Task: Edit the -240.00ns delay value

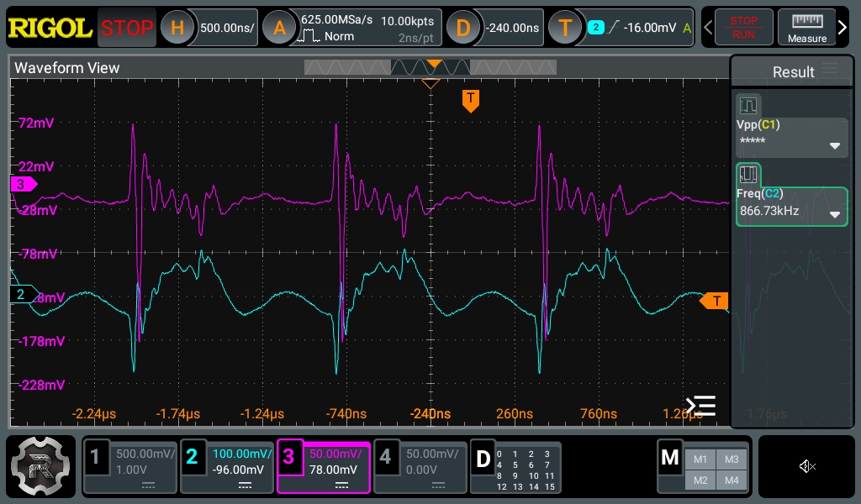Action: 512,28
